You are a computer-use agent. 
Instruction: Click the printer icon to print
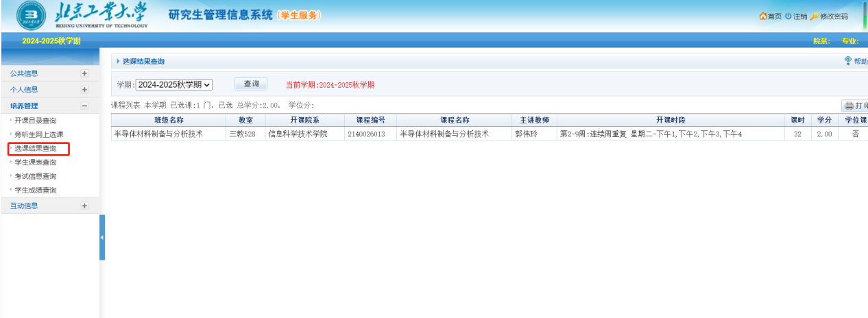pyautogui.click(x=849, y=106)
